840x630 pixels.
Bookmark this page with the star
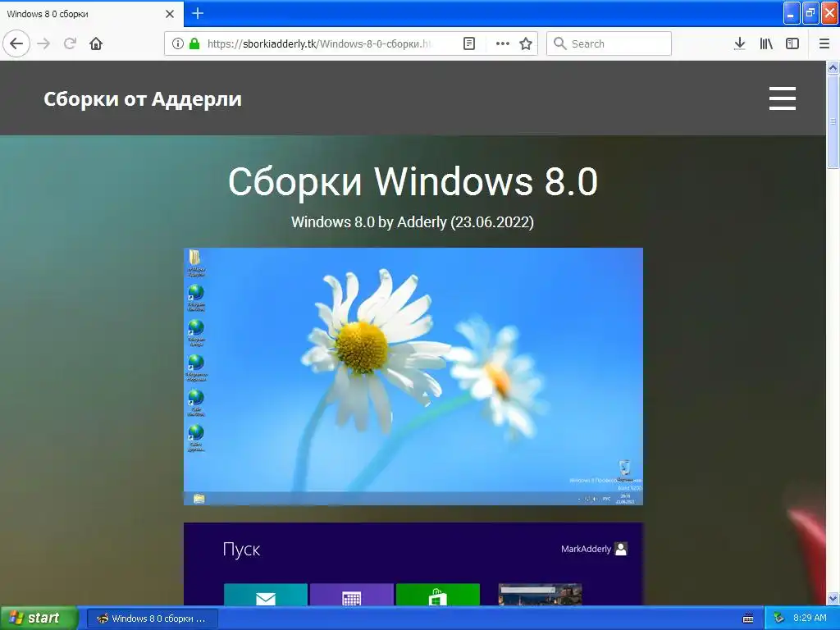(x=526, y=43)
